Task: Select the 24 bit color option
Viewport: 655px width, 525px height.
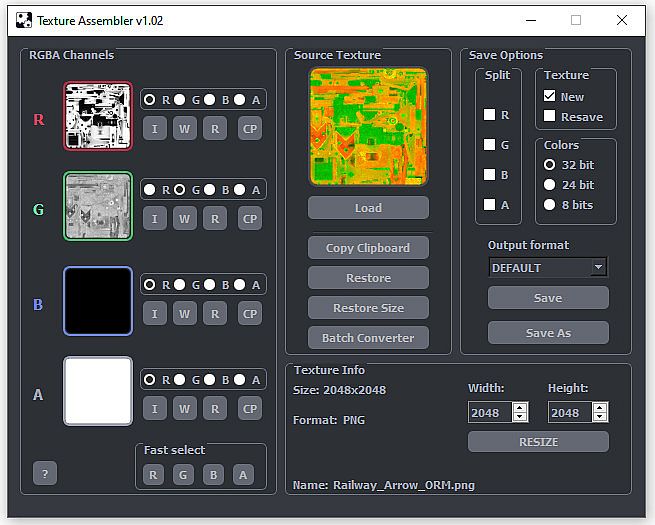Action: 549,185
